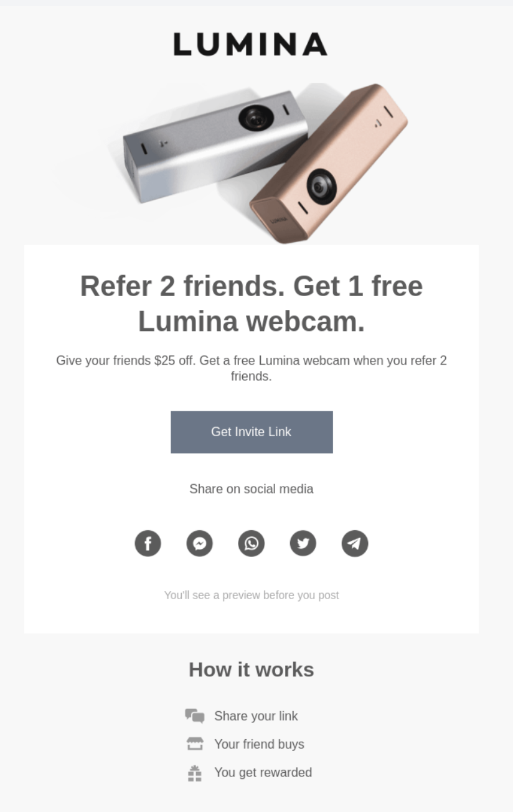The image size is (513, 812).
Task: Click the 'How it works' heading
Action: [x=252, y=670]
